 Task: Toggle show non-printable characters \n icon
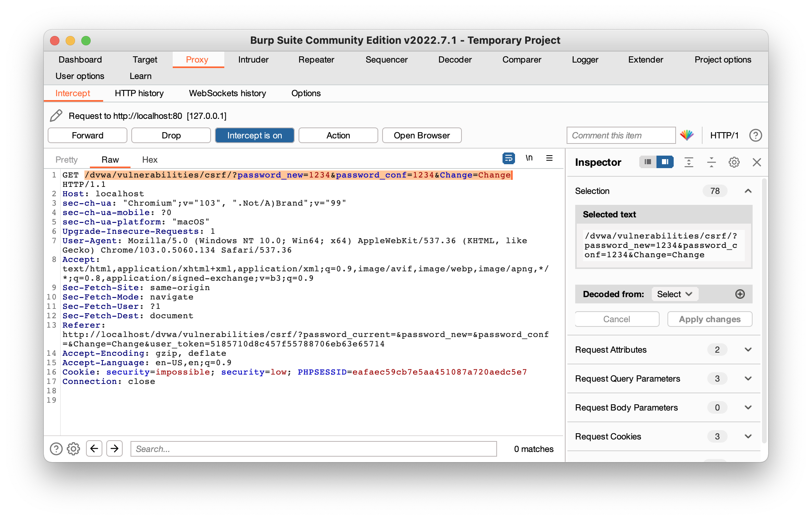529,158
